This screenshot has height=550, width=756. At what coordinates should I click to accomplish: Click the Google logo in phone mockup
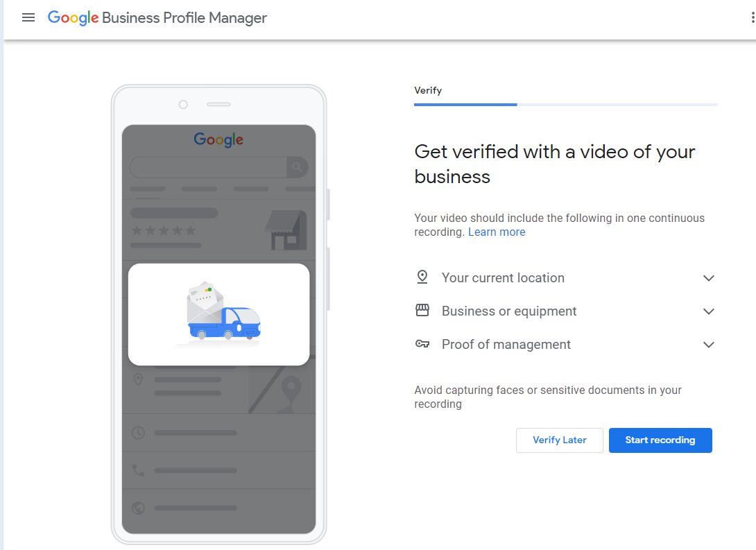(x=218, y=140)
